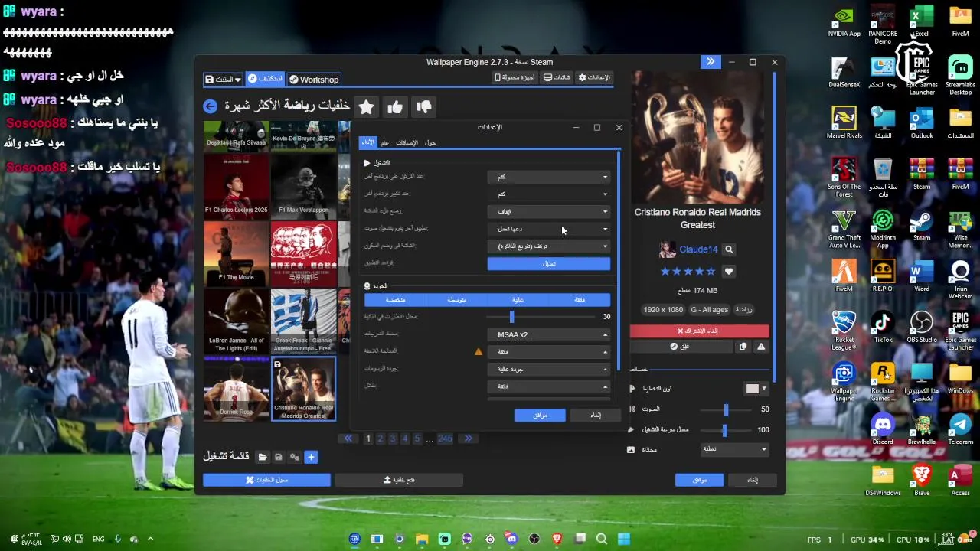Screen dimensions: 980x551
Task: Collapse side panel with double-arrow icon
Action: 710,62
